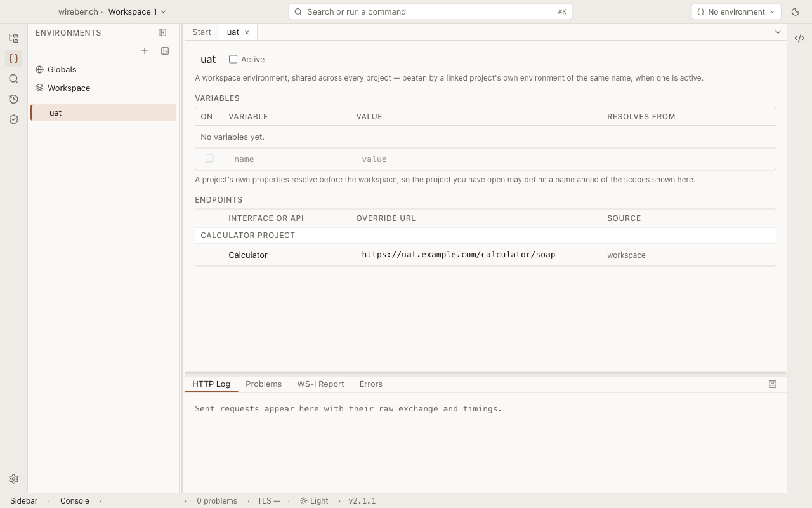Click the variable name input field
Screen dimensions: 812x508
(291, 159)
